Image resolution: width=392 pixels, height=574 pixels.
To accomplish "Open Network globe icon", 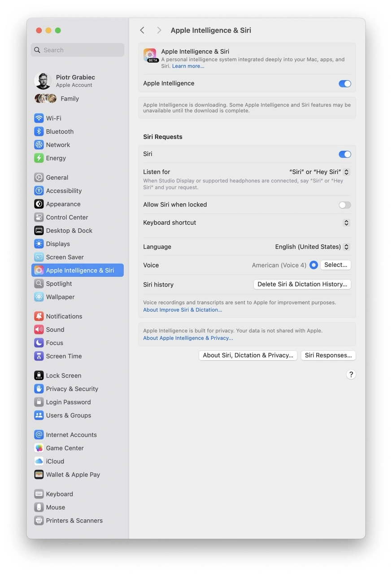I will (39, 145).
